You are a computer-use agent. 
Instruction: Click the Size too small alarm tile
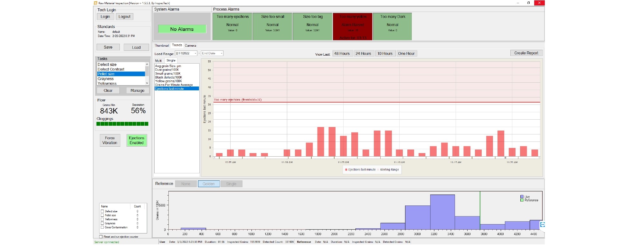272,26
